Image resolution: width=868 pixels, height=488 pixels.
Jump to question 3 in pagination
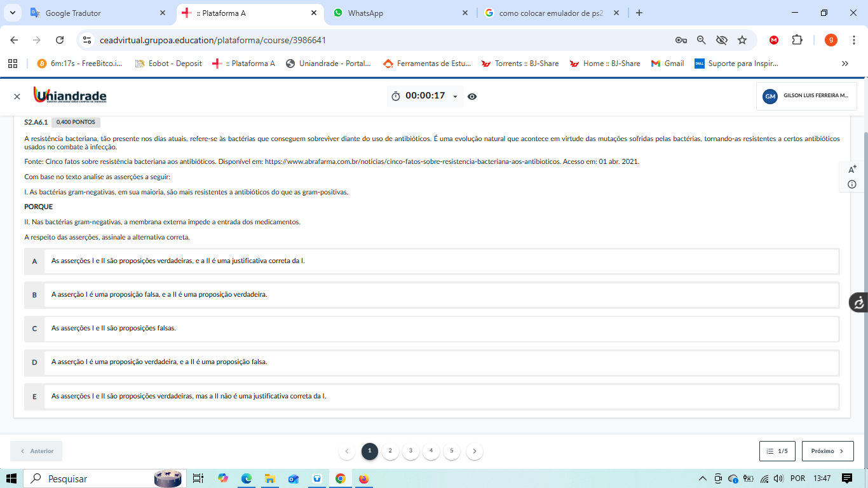click(x=410, y=451)
